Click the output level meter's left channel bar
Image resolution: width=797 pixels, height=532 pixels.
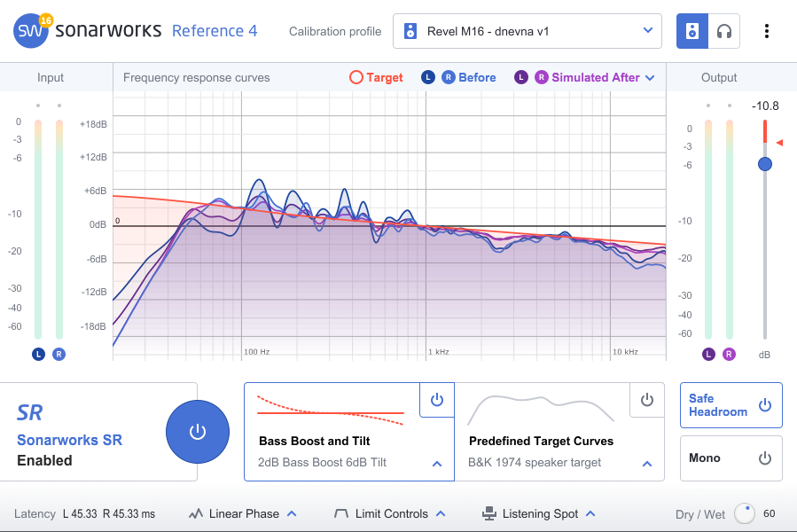pos(708,230)
